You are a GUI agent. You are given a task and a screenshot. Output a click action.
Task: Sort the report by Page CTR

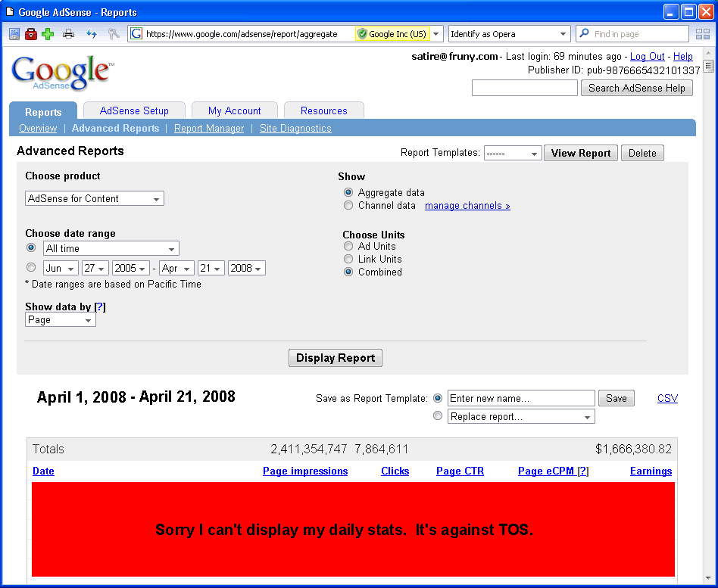460,471
